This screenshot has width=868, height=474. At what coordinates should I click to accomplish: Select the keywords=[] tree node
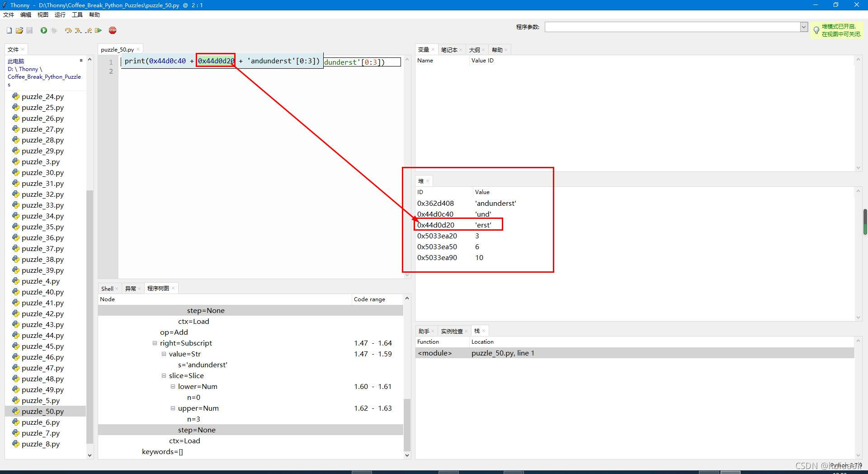[162, 451]
